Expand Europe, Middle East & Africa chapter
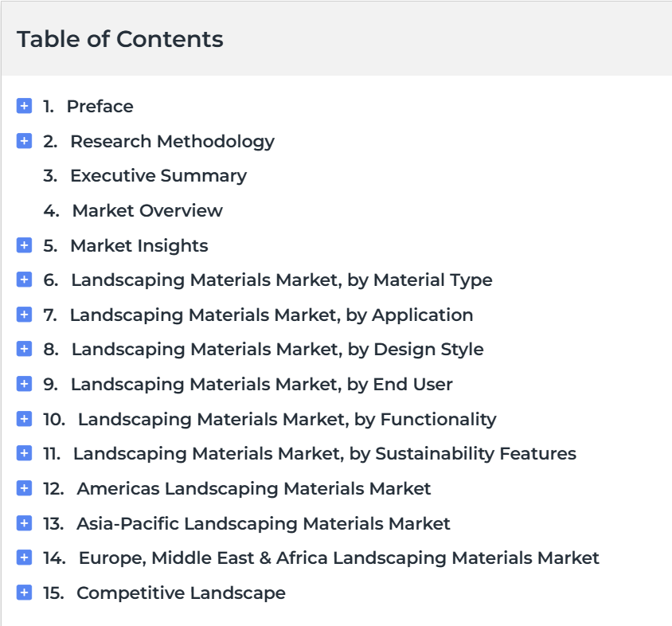Viewport: 672px width, 626px height. click(x=24, y=558)
